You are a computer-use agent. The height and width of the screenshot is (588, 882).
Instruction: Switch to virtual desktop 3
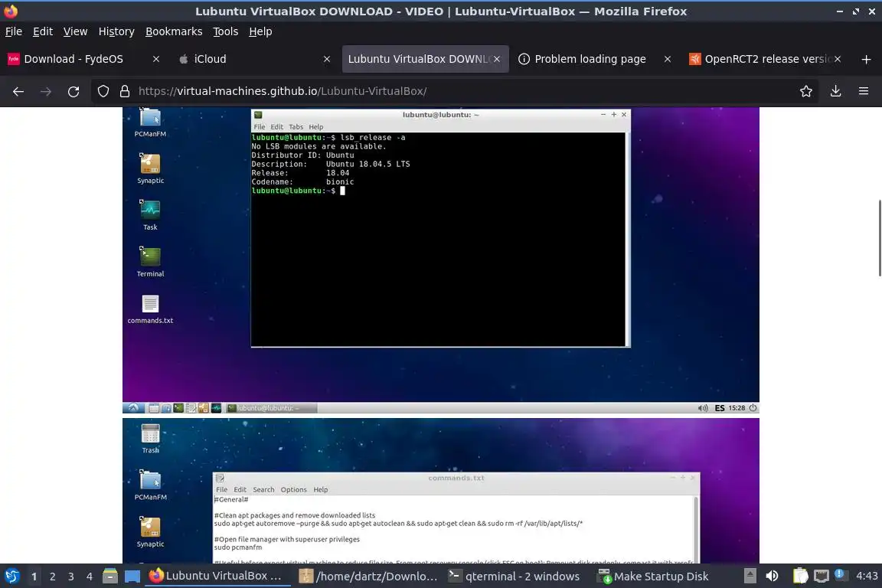pyautogui.click(x=71, y=577)
